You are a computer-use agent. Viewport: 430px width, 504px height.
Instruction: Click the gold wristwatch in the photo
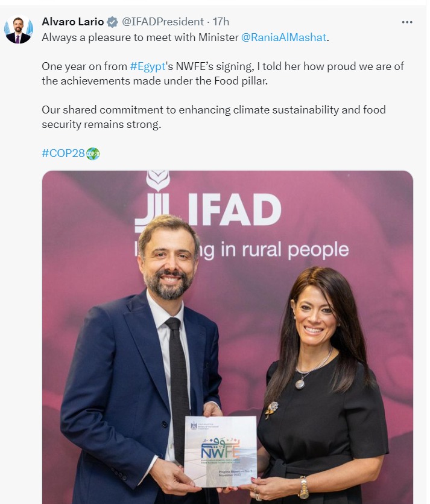pos(303,486)
